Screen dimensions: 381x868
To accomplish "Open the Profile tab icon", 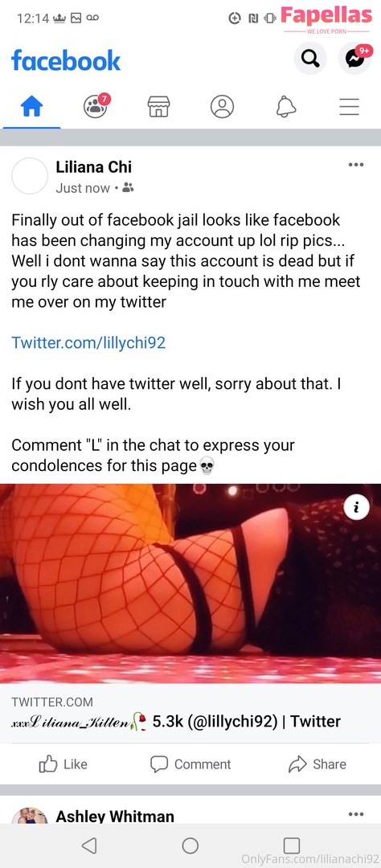I will tap(222, 106).
